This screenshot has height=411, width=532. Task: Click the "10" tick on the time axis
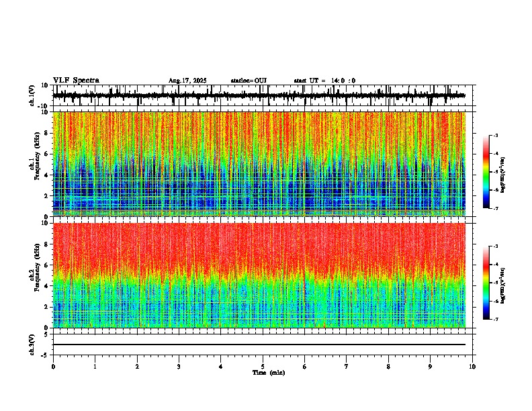click(472, 367)
